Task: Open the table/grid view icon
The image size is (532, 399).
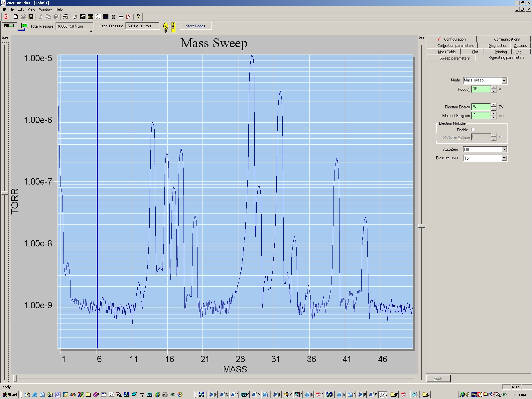Action: pyautogui.click(x=106, y=17)
